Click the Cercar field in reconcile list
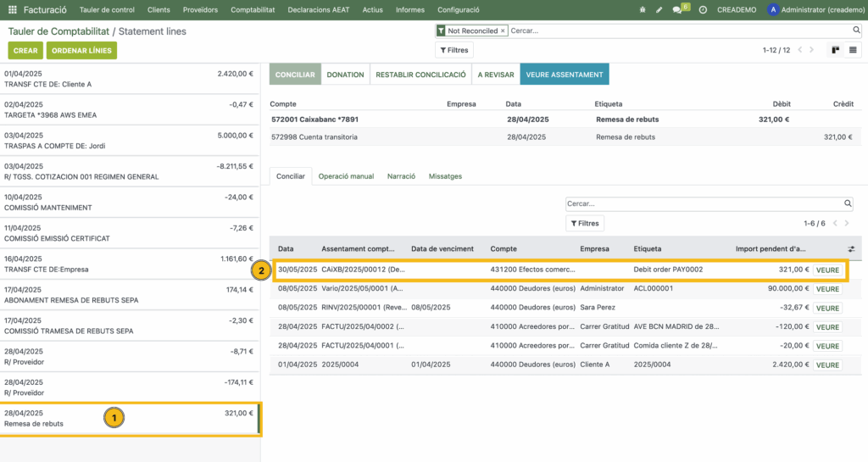 [704, 204]
